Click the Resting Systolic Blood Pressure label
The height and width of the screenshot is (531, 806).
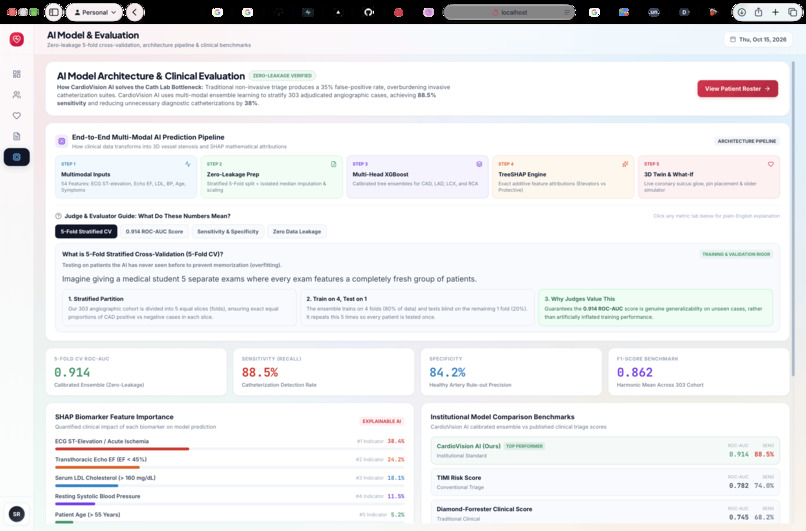(x=98, y=496)
